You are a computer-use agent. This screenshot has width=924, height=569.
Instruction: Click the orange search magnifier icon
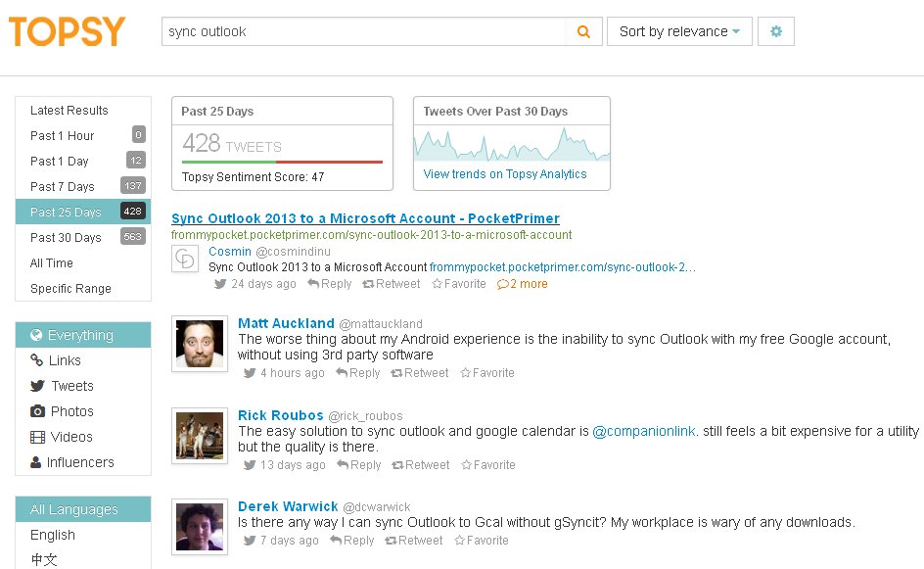(583, 32)
